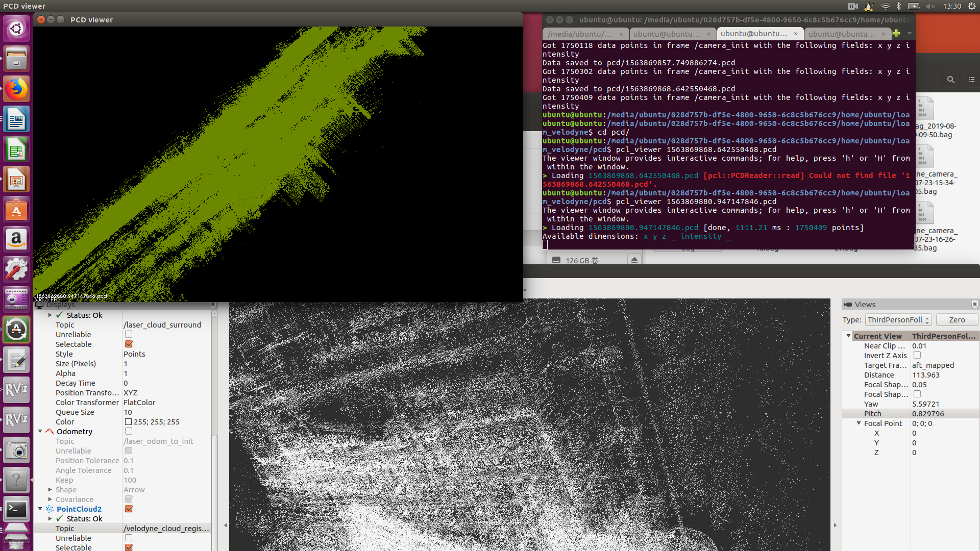Open the view Type ThirdPersonFollower dropdown
This screenshot has height=551, width=980.
898,320
